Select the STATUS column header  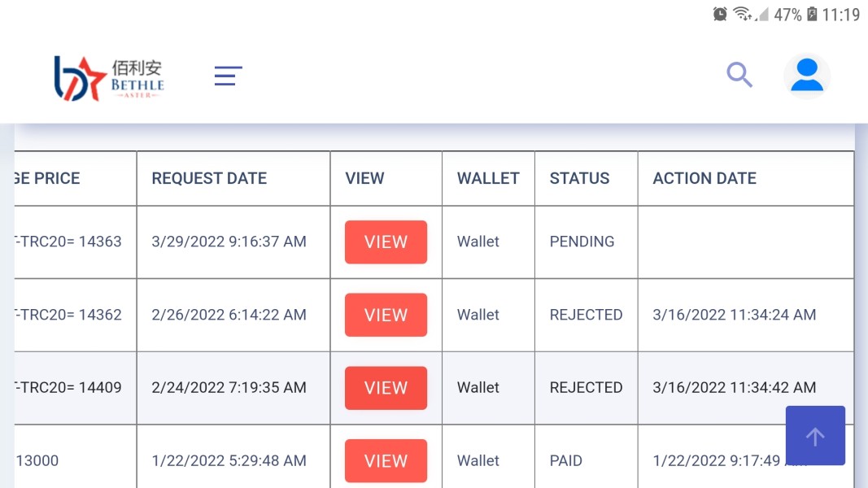(x=579, y=178)
